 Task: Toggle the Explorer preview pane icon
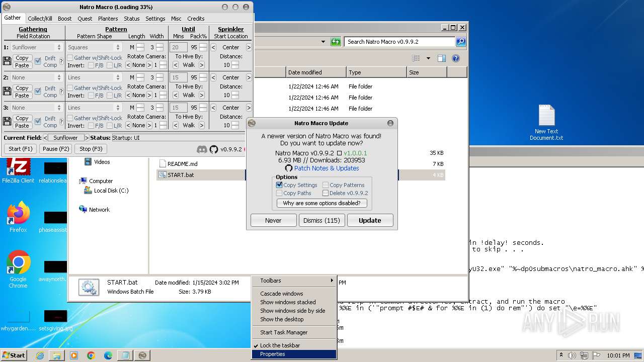(441, 58)
